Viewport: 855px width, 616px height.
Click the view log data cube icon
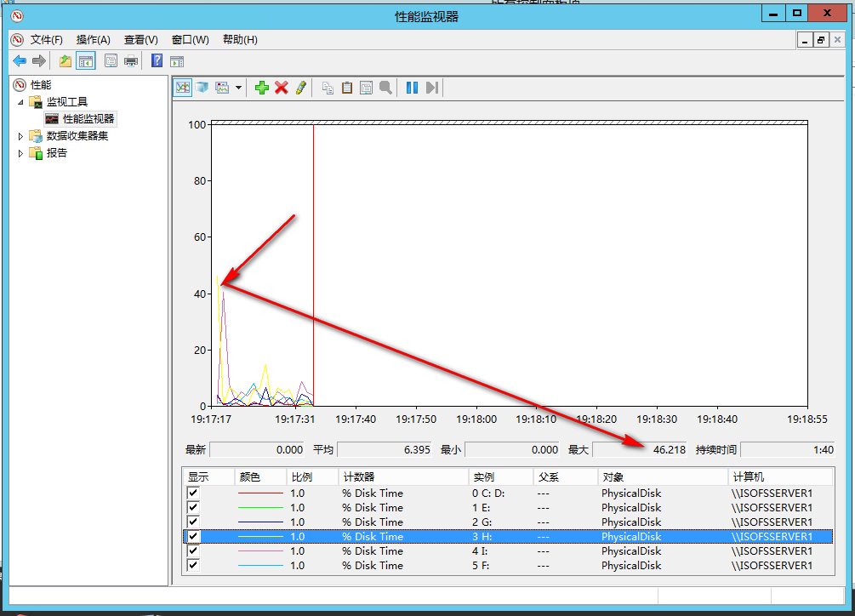(x=202, y=88)
